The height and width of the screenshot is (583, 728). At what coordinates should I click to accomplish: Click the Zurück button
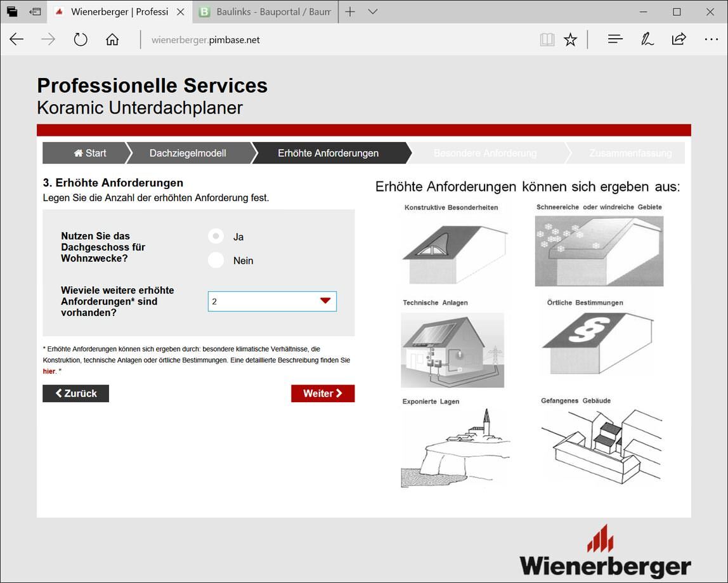pos(75,393)
